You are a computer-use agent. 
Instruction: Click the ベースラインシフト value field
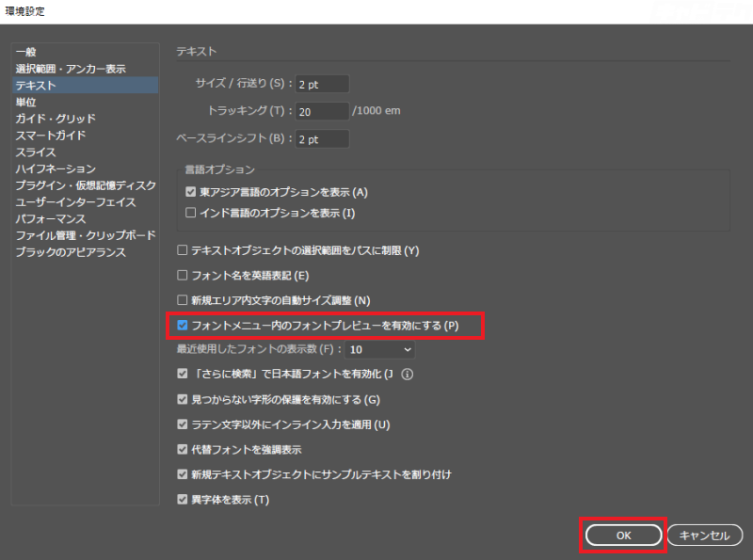click(322, 138)
